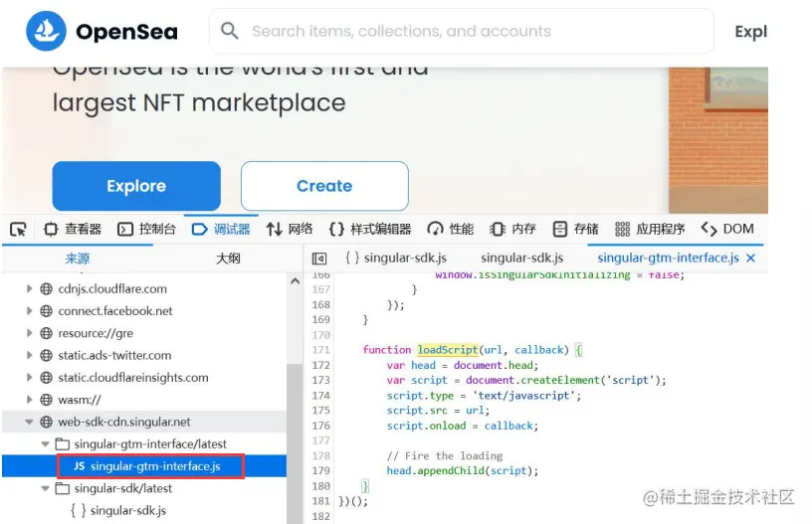Expand the resource://gre tree node
This screenshot has width=812, height=524.
coord(30,333)
